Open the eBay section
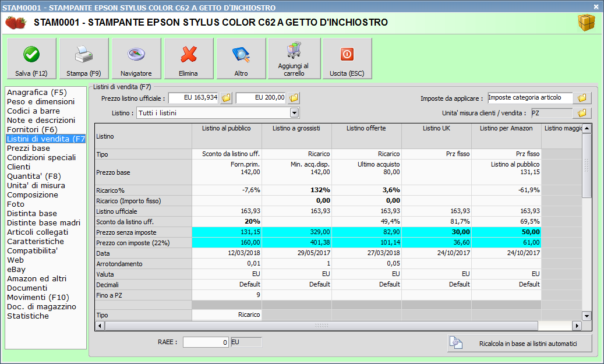The image size is (604, 364). (x=16, y=269)
